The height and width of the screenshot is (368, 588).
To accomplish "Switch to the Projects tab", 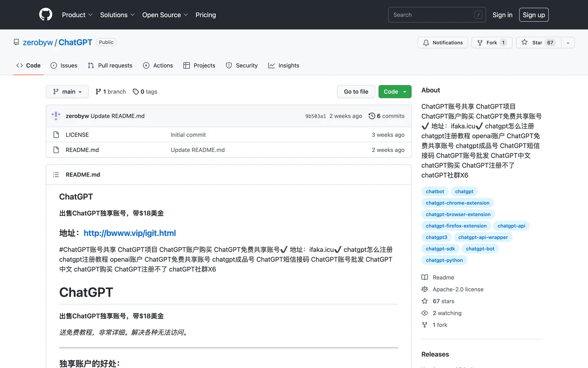I will (x=199, y=65).
